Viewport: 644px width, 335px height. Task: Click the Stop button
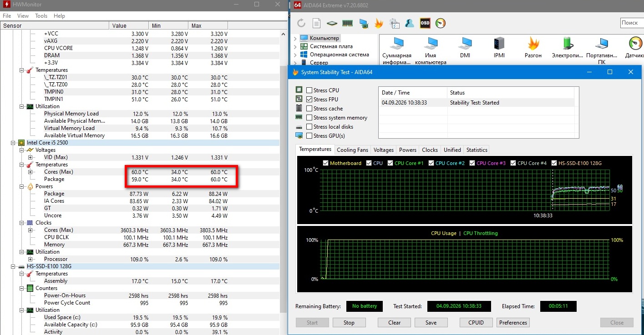tap(349, 323)
